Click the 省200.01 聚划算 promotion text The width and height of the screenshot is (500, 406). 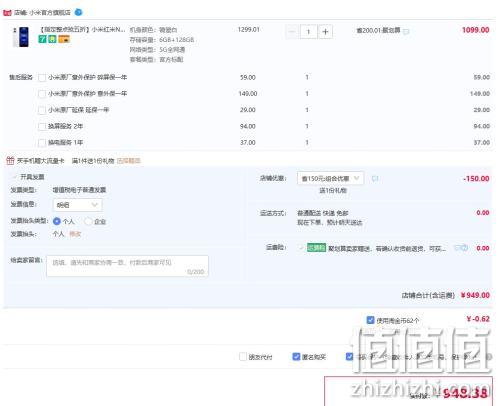click(x=378, y=31)
